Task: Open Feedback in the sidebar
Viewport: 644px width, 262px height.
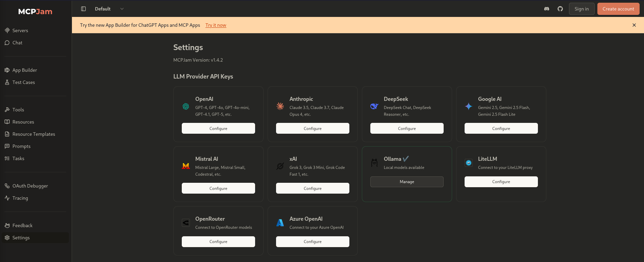Action: pos(35,225)
